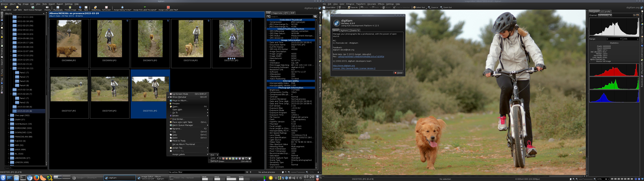Pick the green color label swatch
The height and width of the screenshot is (181, 644).
point(233,159)
